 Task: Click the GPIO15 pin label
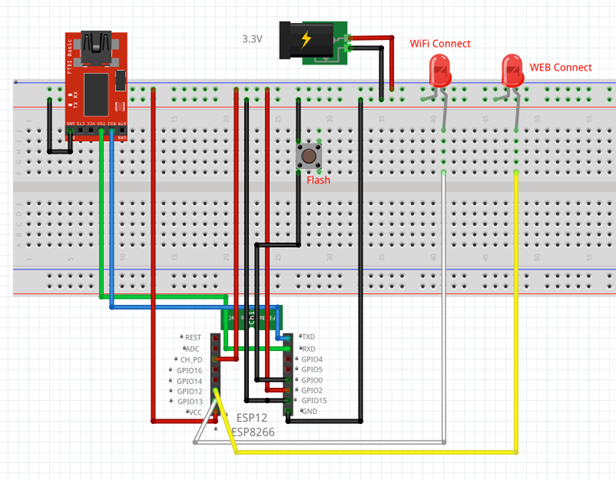(314, 401)
